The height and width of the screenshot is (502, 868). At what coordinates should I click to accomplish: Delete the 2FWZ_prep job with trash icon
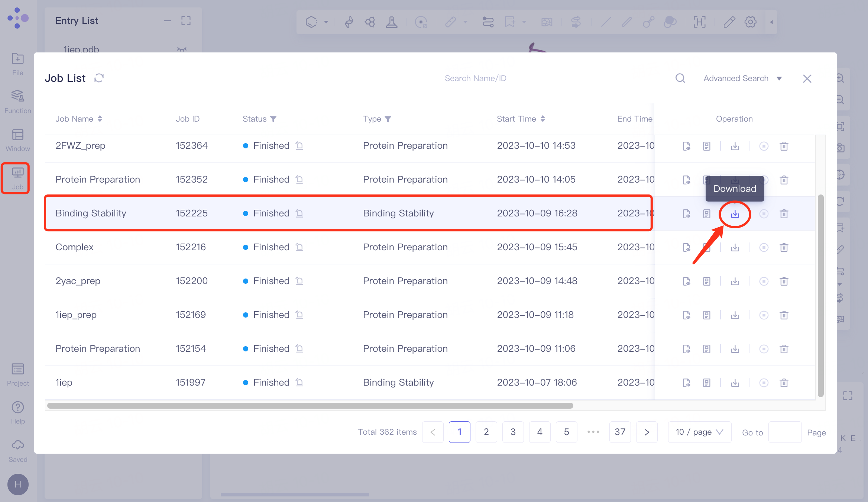784,146
